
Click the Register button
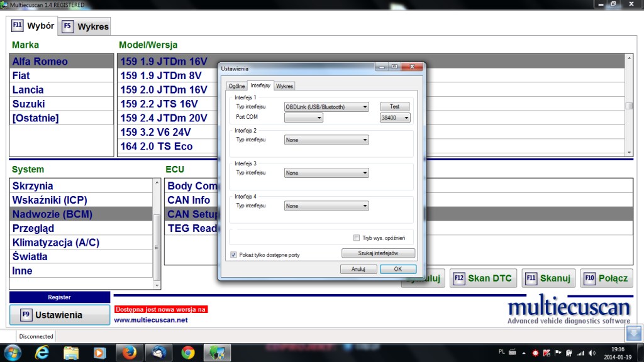coord(60,297)
